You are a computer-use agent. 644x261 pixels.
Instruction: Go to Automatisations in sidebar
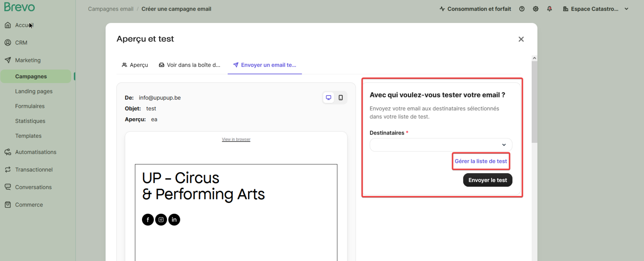pyautogui.click(x=35, y=152)
